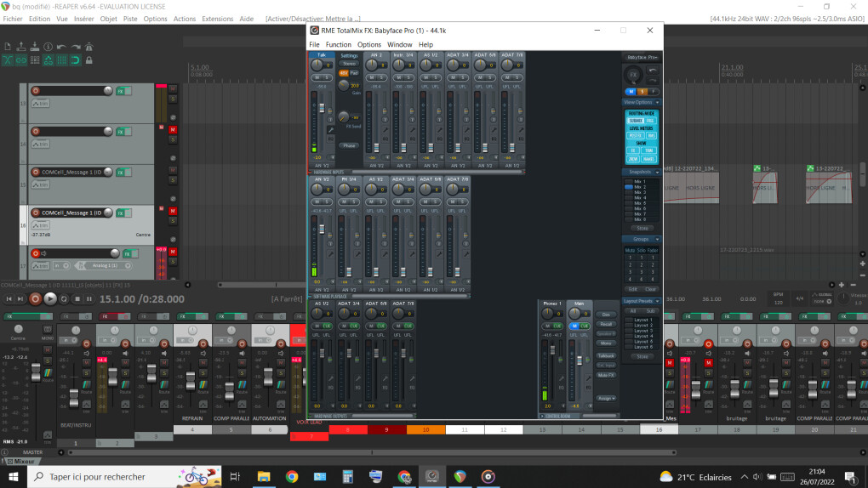The image size is (868, 488).
Task: Click TotalMix redo arrow beside FX knob
Action: (x=653, y=80)
